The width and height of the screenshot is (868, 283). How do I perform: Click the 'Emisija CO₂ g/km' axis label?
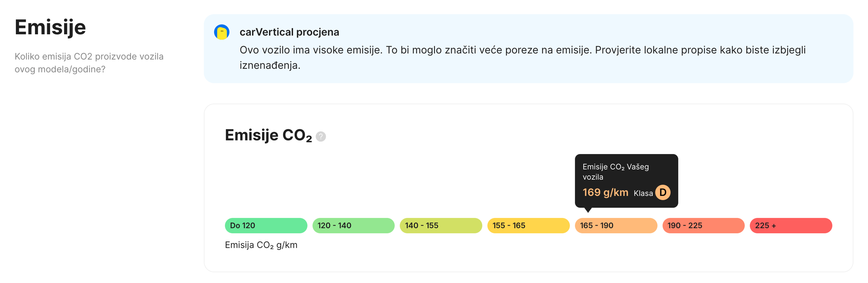click(262, 245)
